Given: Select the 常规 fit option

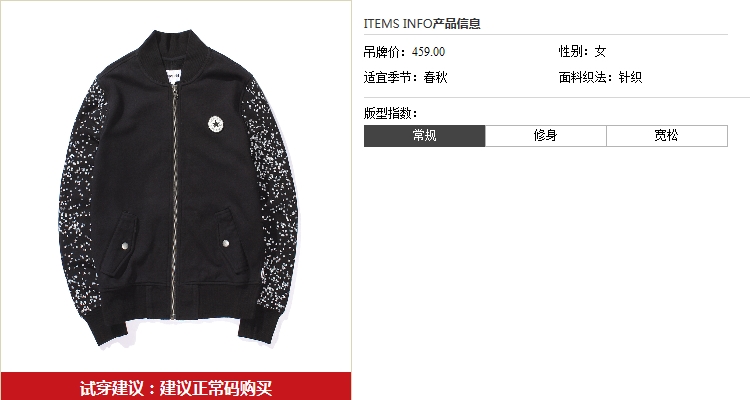Looking at the screenshot, I should click(424, 136).
